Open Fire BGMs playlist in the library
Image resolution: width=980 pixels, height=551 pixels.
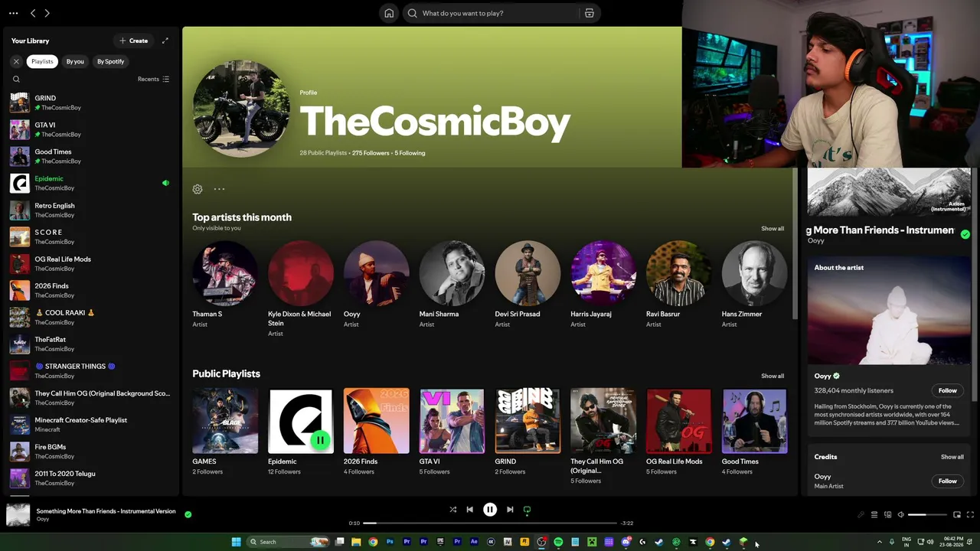coord(90,451)
